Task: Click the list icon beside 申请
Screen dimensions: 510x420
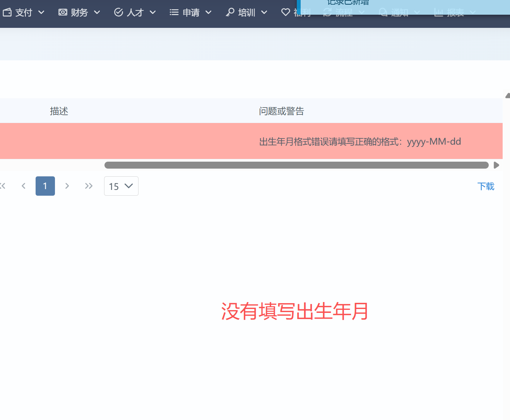Action: tap(174, 12)
